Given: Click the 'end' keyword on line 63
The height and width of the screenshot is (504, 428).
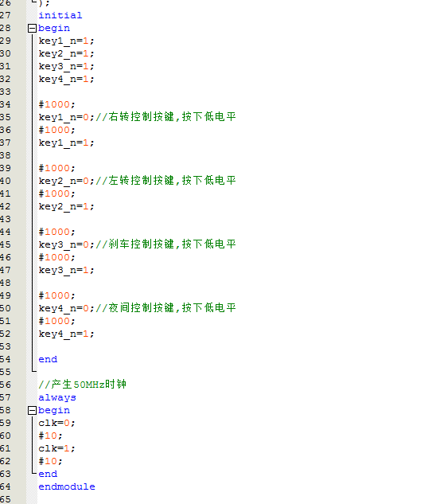Looking at the screenshot, I should pyautogui.click(x=48, y=474).
